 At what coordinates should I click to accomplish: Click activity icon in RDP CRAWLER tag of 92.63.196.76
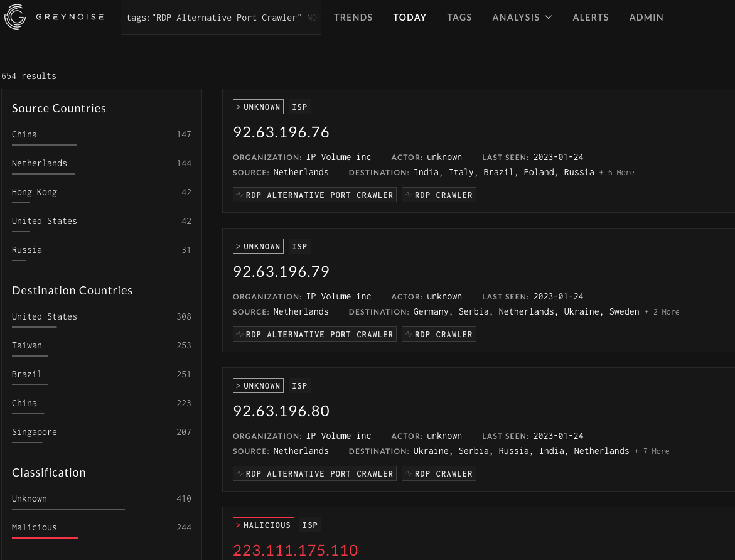click(x=409, y=195)
